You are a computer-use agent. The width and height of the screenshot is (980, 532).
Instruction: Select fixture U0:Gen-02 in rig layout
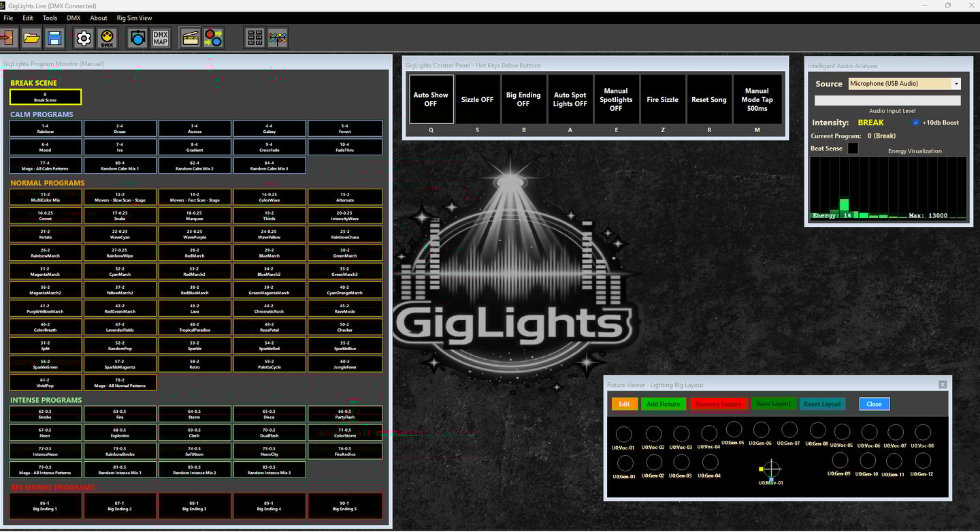tap(654, 463)
